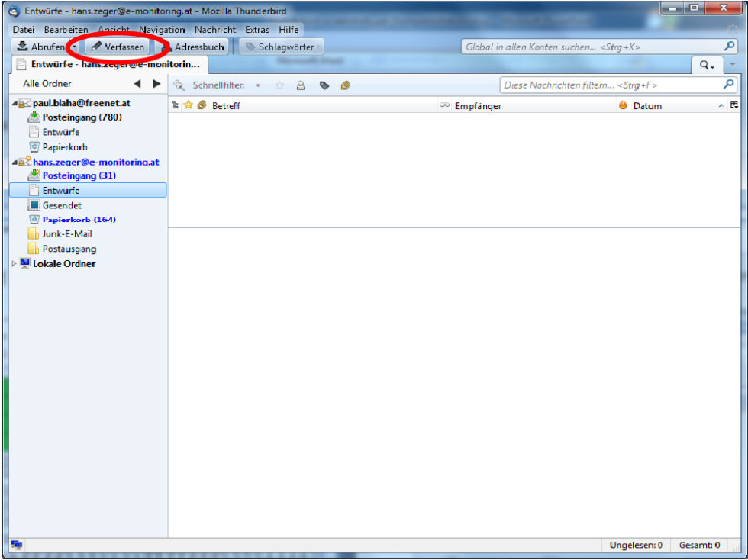
Task: Sort messages by Betreff column
Action: 323,106
